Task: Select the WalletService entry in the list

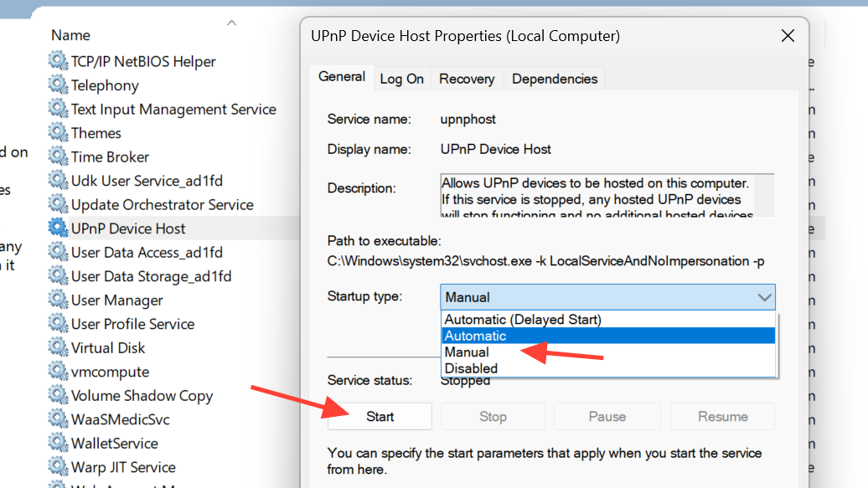Action: (x=114, y=444)
